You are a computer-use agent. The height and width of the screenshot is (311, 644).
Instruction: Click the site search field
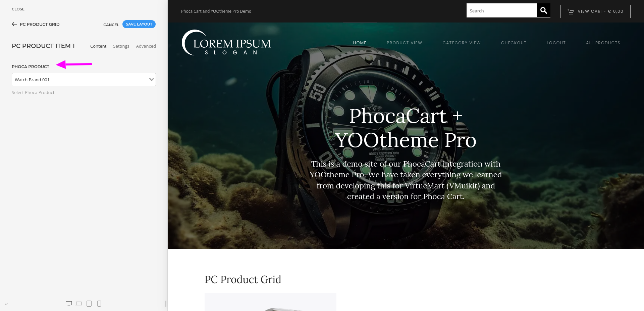tap(501, 11)
